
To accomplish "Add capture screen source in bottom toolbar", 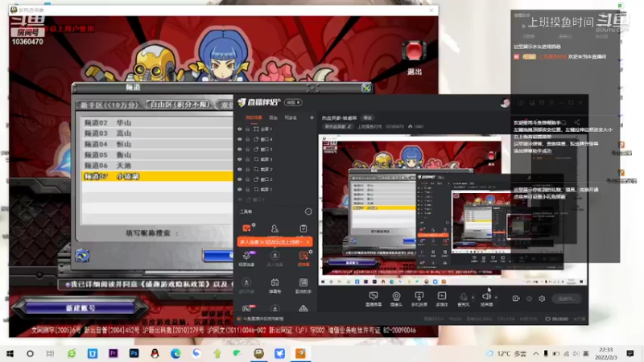I will [x=374, y=299].
